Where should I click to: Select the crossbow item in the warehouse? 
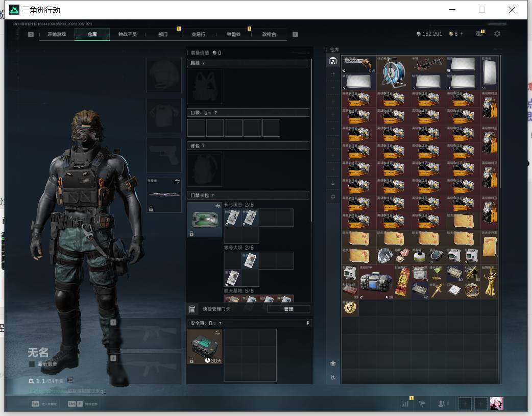click(428, 64)
